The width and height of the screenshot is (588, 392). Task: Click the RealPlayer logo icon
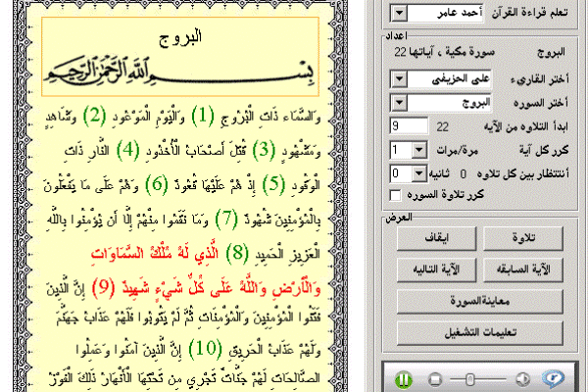tap(554, 377)
